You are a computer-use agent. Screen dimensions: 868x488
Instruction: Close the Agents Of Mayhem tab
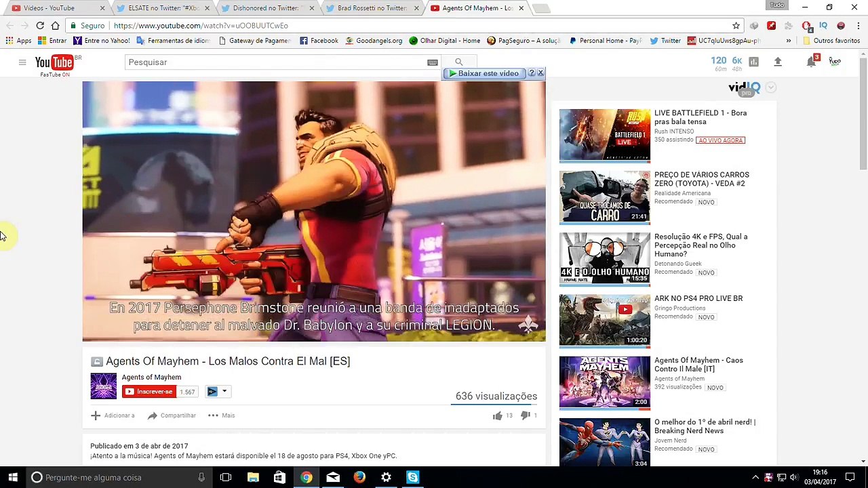521,8
